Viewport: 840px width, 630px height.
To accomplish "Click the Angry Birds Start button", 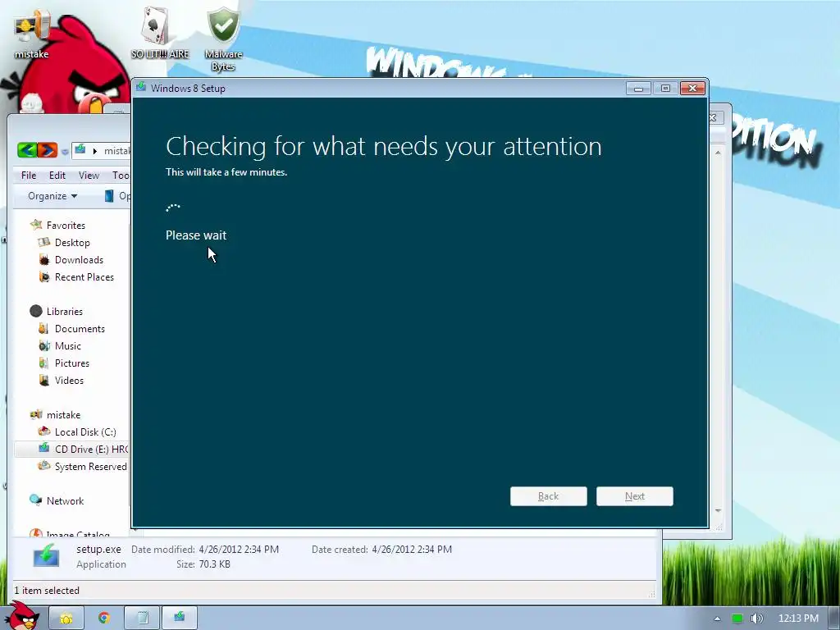I will click(21, 616).
